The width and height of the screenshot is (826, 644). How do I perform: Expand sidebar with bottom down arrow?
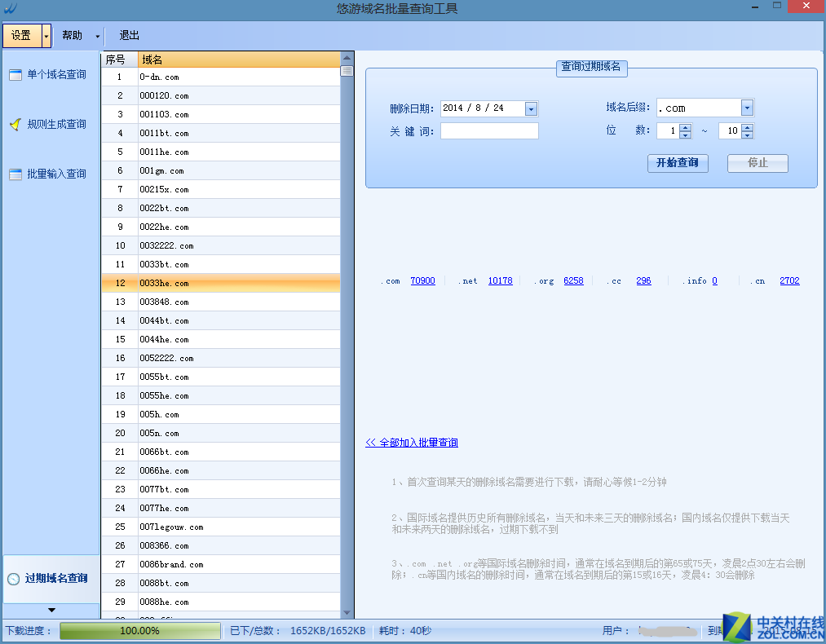(x=51, y=610)
